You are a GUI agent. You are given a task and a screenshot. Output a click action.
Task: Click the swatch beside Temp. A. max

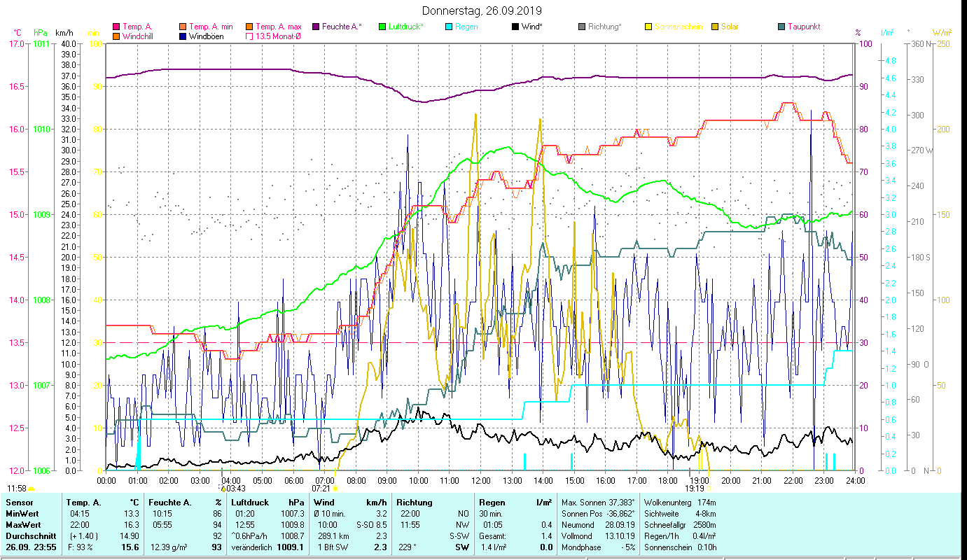point(249,27)
